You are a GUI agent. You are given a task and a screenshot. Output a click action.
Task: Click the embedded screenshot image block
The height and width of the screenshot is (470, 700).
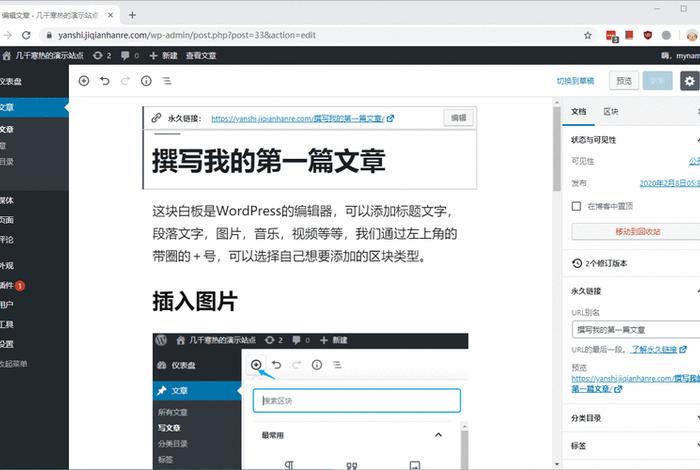click(310, 401)
